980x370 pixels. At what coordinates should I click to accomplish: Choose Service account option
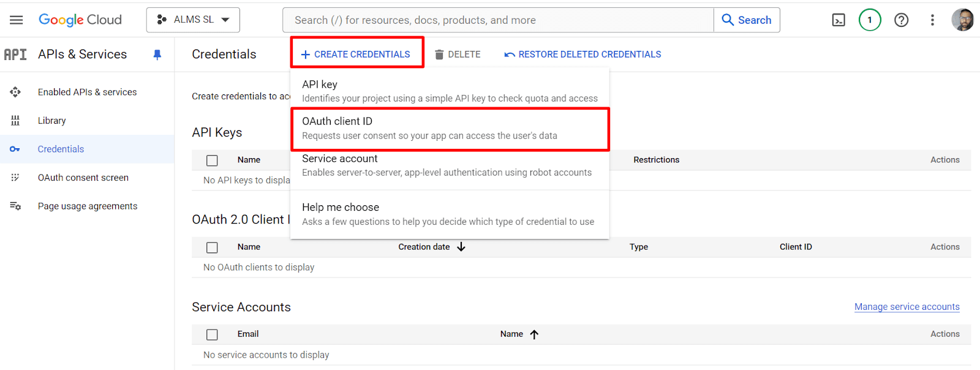point(450,165)
